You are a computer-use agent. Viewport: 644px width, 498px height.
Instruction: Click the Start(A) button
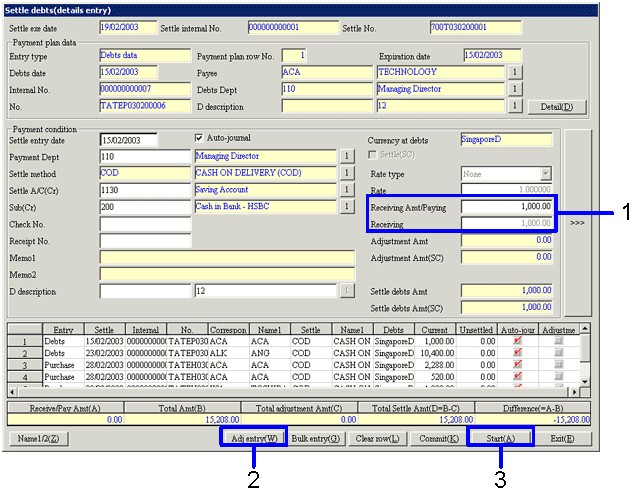(500, 438)
